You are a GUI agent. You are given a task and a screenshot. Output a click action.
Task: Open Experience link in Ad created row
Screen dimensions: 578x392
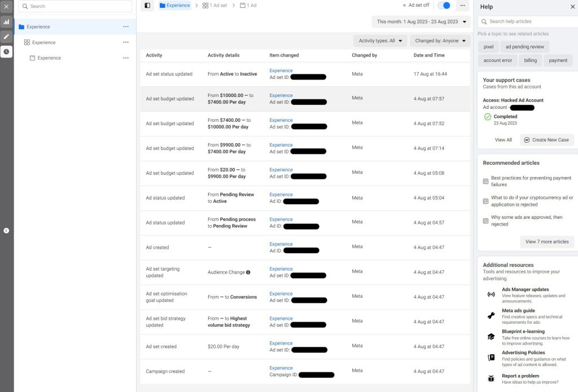coord(281,244)
